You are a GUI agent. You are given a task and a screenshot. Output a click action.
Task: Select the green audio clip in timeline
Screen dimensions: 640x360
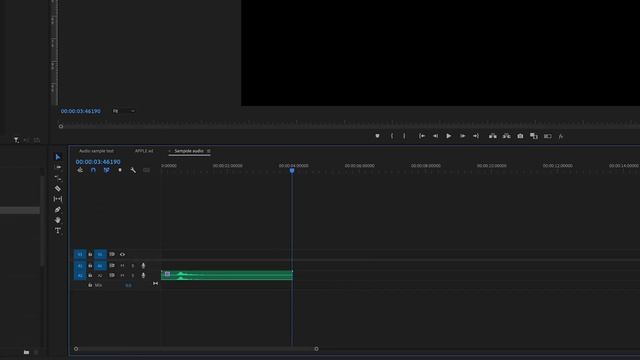click(227, 275)
